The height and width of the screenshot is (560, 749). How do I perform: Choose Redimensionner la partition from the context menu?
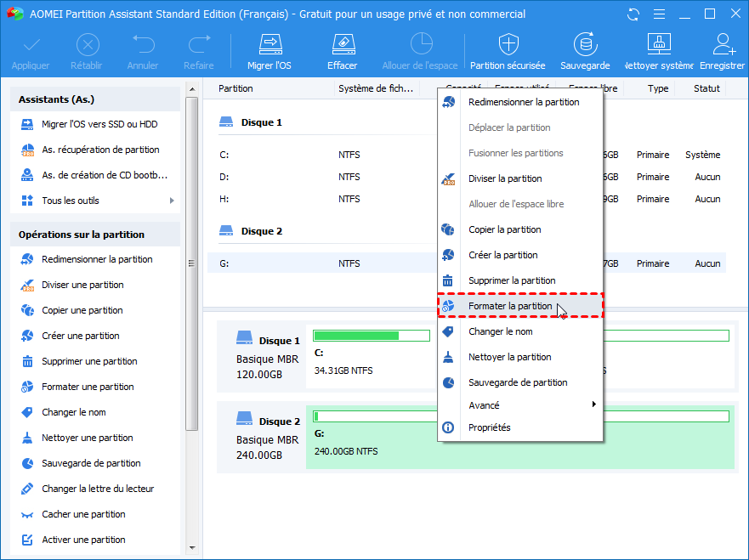coord(520,102)
